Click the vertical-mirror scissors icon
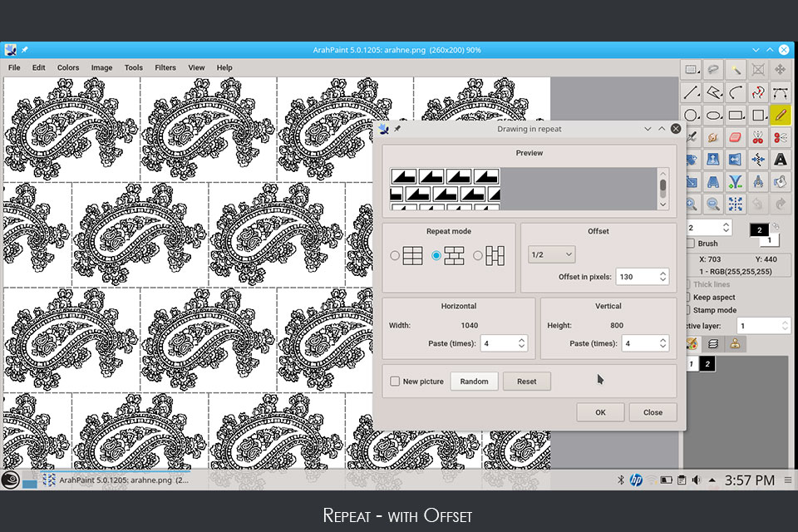798x532 pixels. pos(758,137)
